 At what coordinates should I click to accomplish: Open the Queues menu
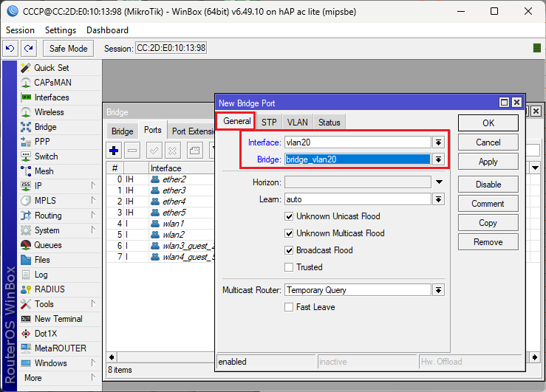coord(48,245)
